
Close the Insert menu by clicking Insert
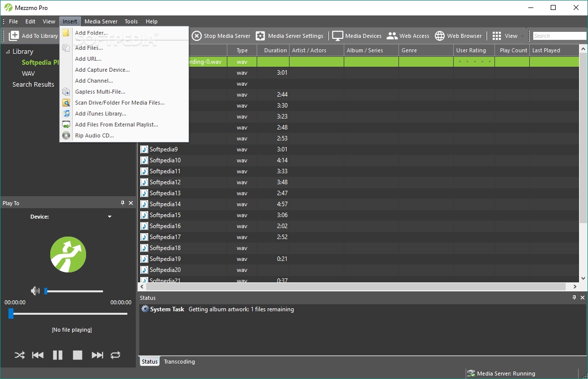(70, 21)
